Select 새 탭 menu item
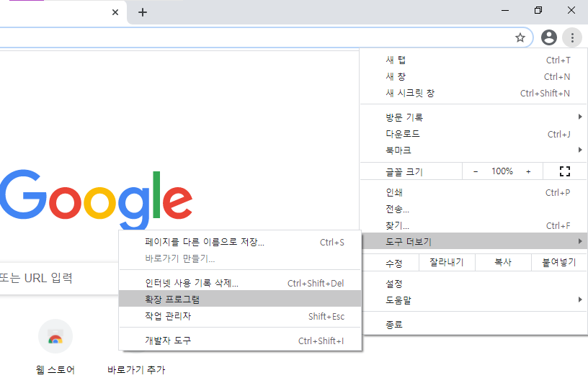The image size is (588, 383). (473, 60)
